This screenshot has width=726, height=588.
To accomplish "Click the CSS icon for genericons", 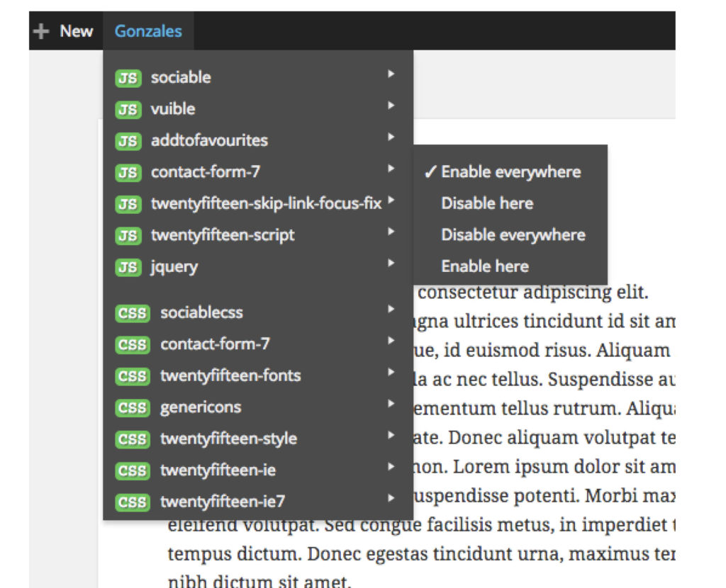I will pos(132,408).
